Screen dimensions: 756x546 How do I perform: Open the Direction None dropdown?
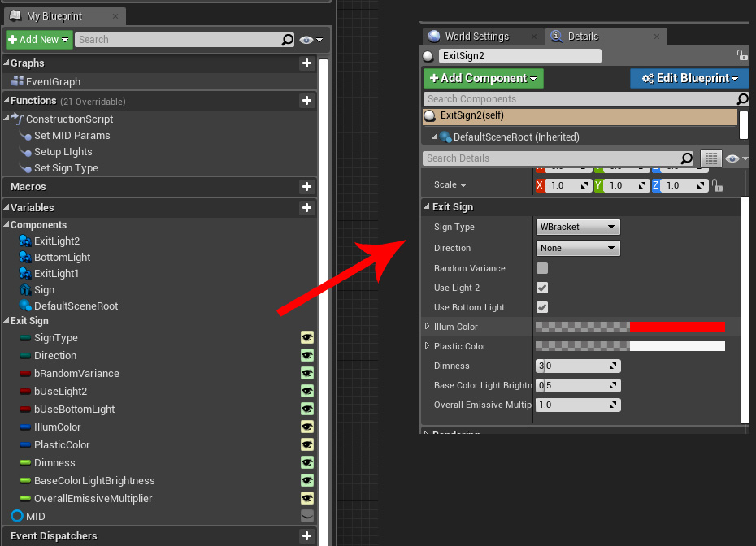pos(578,248)
